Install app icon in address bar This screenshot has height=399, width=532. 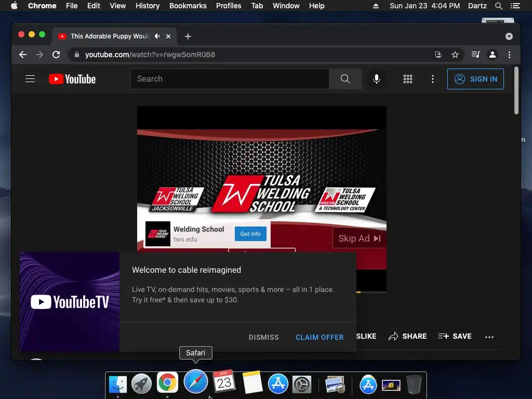pyautogui.click(x=438, y=55)
